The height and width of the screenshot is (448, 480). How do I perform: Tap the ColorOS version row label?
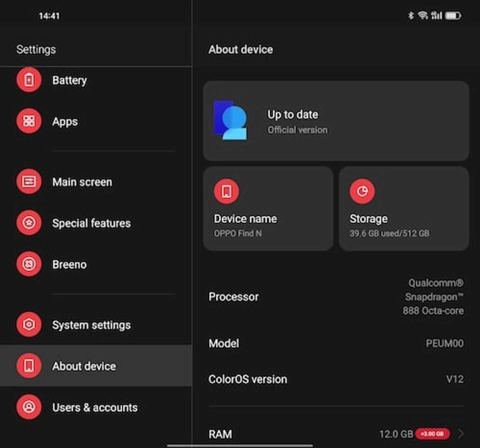pos(248,379)
